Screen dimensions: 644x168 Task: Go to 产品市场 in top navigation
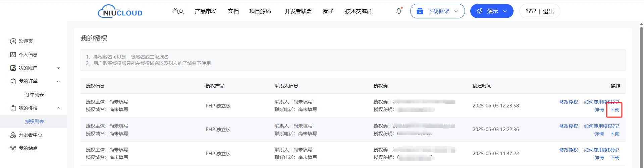point(206,11)
